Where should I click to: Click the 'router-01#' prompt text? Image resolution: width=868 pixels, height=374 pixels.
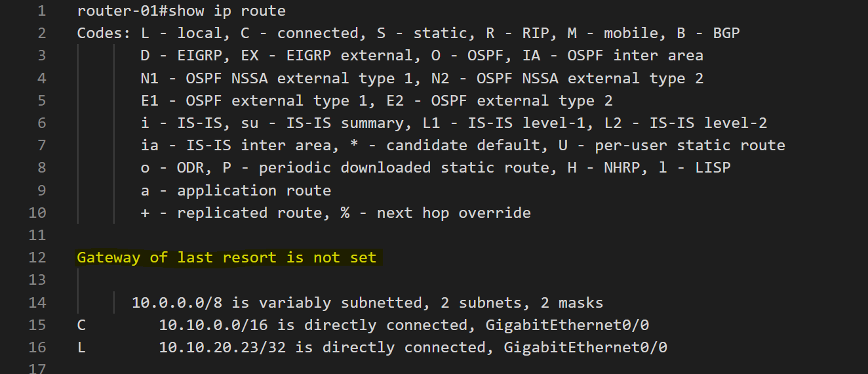[x=122, y=10]
